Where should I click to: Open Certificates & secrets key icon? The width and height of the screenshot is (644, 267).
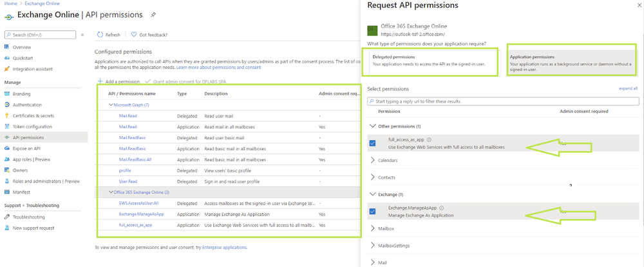click(6, 115)
